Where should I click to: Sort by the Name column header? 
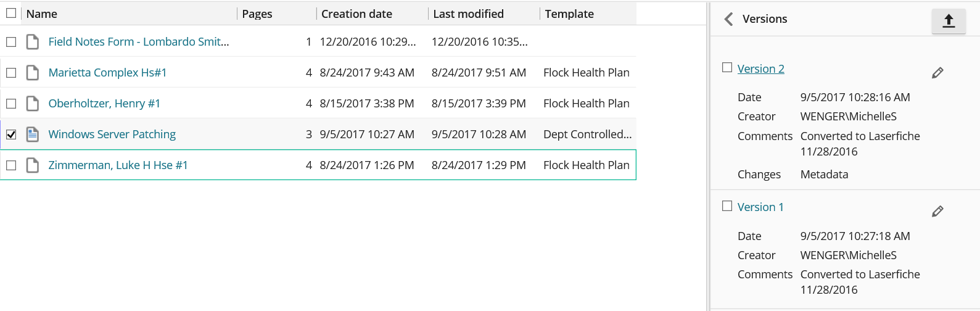pos(42,14)
